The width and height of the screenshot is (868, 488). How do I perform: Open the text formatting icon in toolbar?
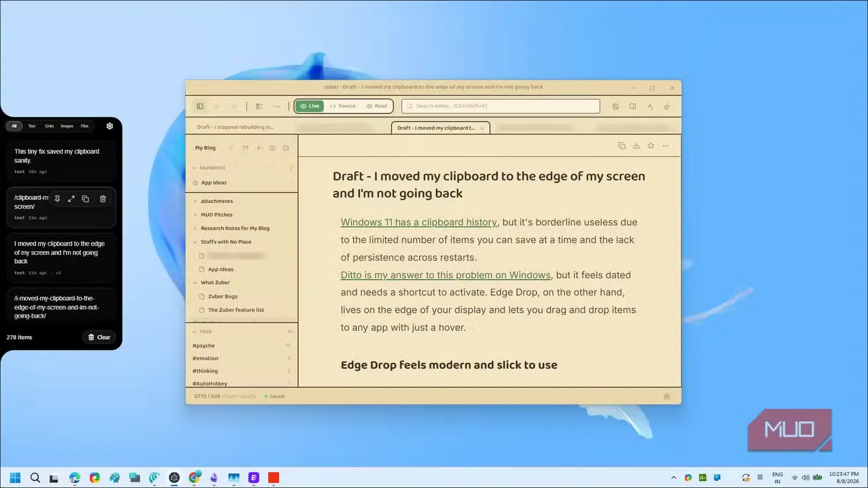tap(650, 106)
